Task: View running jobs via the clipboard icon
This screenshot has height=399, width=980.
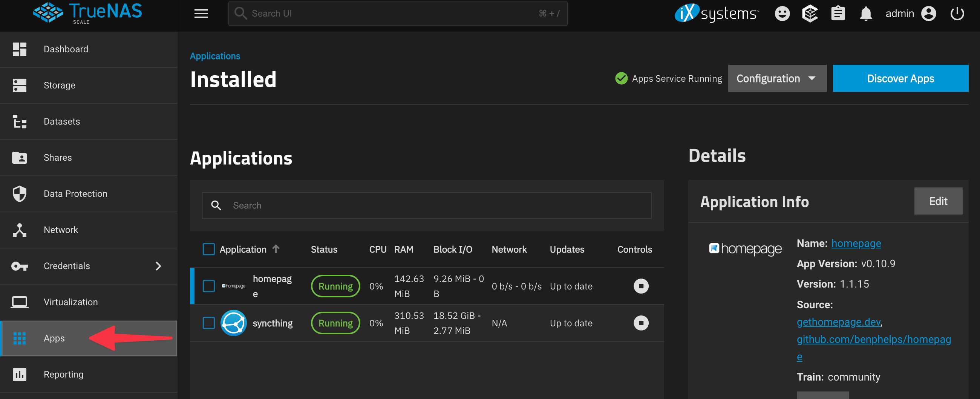Action: click(x=838, y=13)
